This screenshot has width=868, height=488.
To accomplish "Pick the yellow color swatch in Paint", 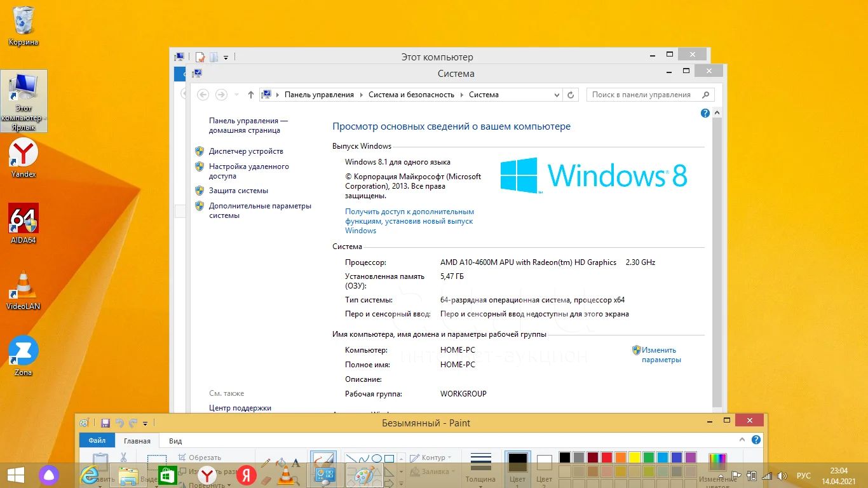I will (x=634, y=457).
